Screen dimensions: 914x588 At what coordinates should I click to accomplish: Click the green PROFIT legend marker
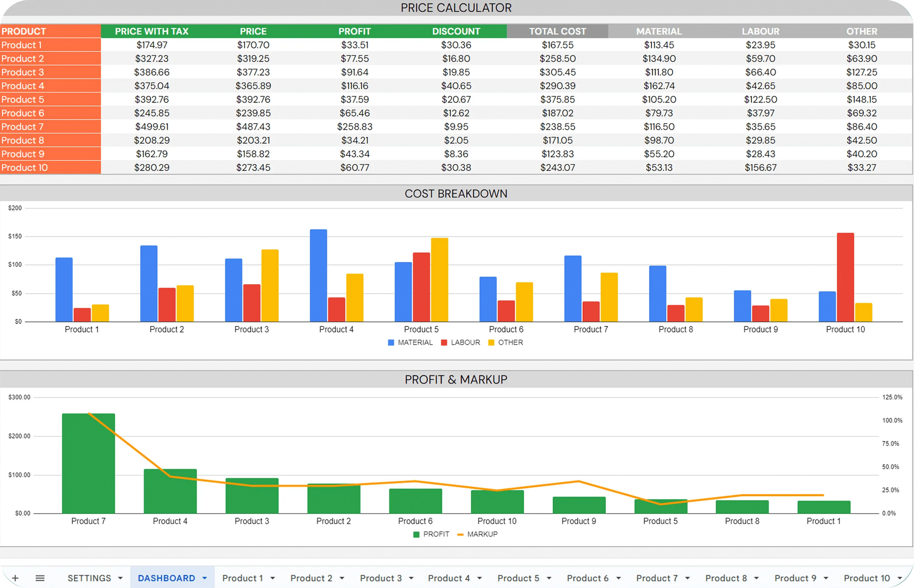pyautogui.click(x=417, y=534)
